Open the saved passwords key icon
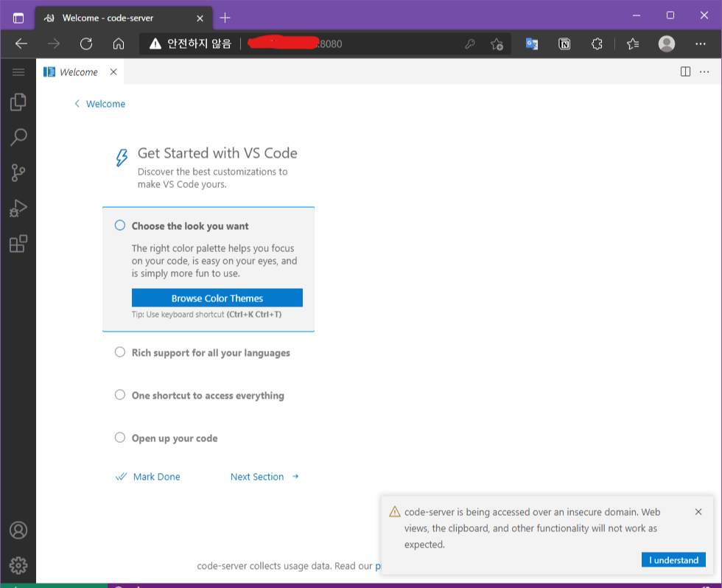Screen dimensions: 722x588 click(470, 43)
